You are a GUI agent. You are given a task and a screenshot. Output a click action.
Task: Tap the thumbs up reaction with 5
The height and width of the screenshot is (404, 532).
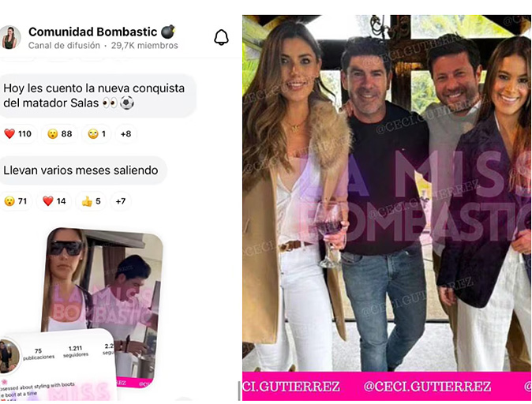click(x=91, y=201)
